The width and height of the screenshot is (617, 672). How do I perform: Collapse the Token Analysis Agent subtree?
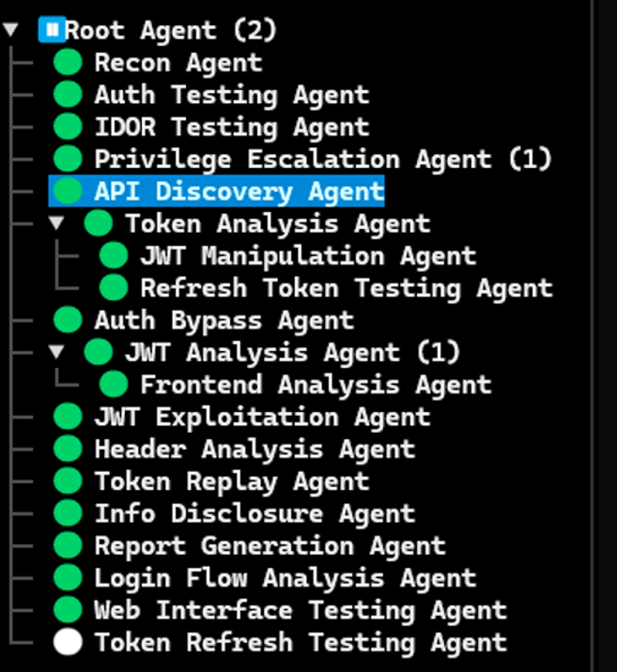pyautogui.click(x=57, y=224)
